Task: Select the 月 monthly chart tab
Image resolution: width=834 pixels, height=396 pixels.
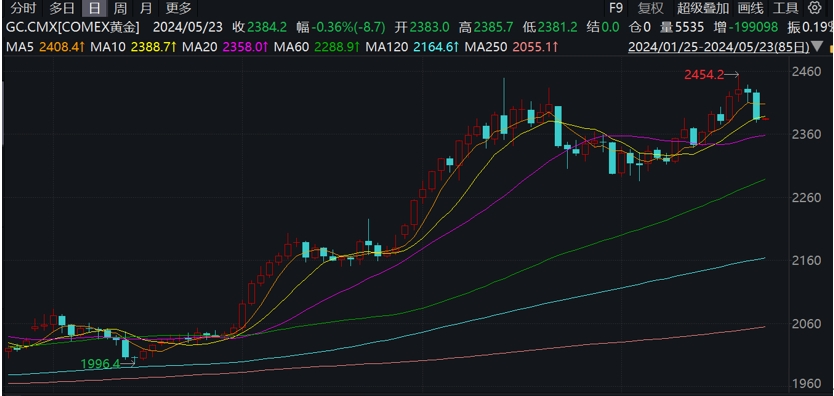Action: (146, 8)
